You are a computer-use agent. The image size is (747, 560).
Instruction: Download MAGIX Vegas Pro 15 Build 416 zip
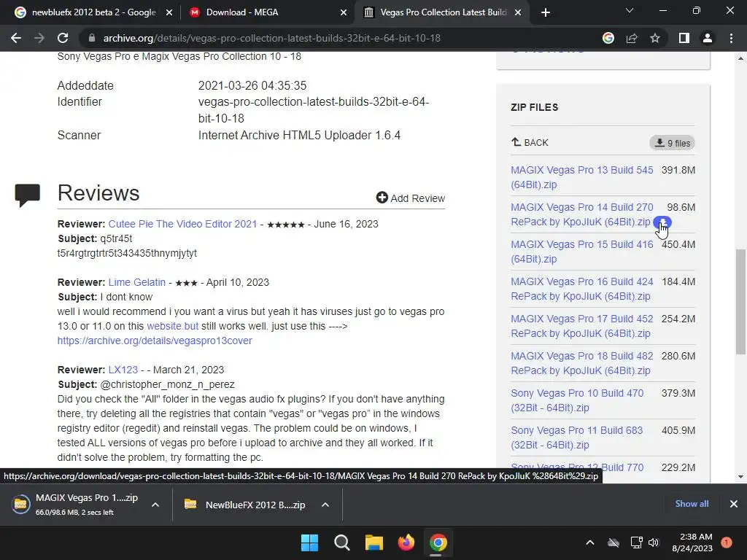pos(581,252)
